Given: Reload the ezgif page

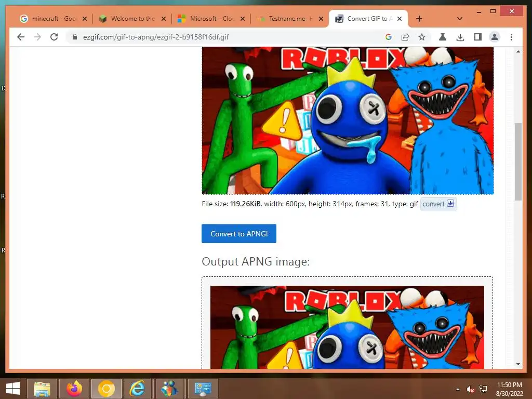Looking at the screenshot, I should click(x=54, y=37).
